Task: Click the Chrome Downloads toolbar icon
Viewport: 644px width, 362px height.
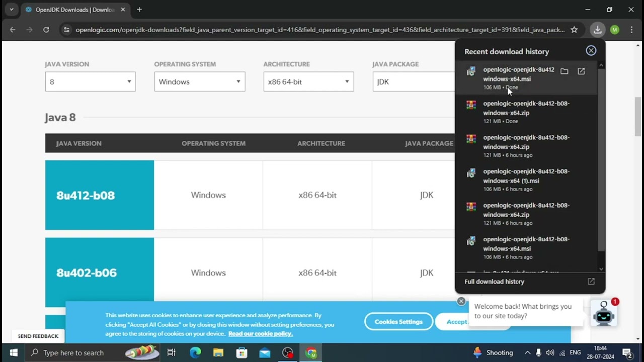Action: (597, 30)
